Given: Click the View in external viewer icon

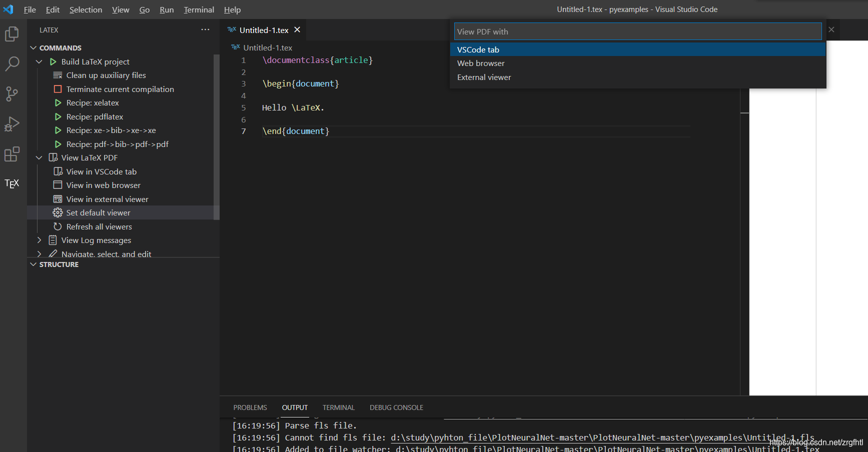Looking at the screenshot, I should [x=58, y=199].
